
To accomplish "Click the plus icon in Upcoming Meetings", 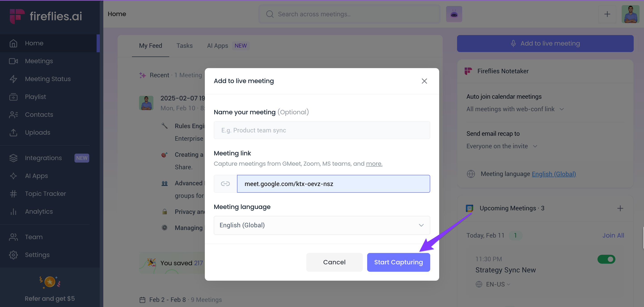I will click(620, 208).
